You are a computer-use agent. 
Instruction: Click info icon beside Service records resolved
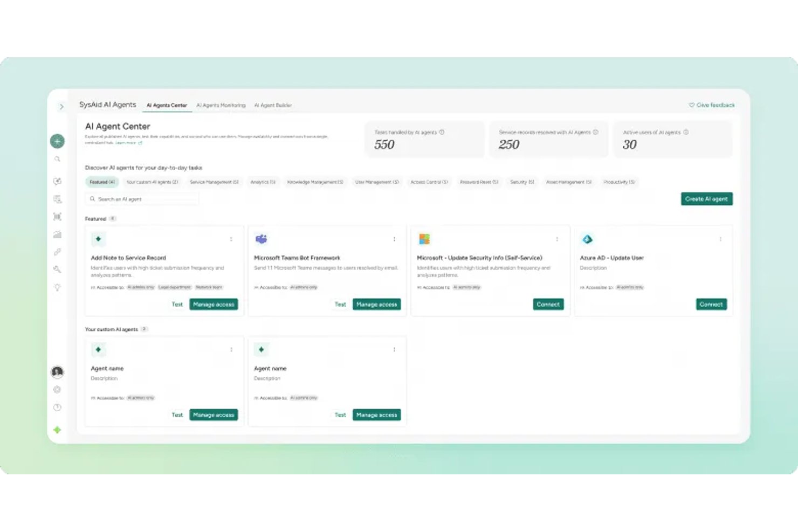pos(596,132)
